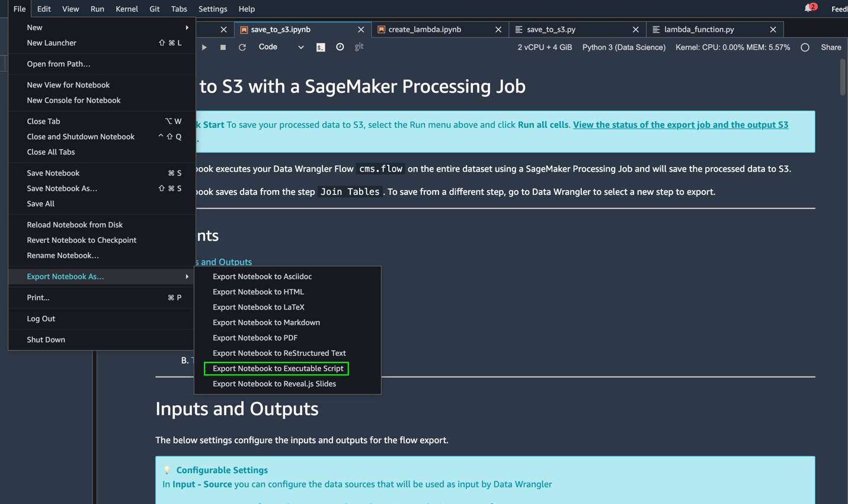This screenshot has width=848, height=504.
Task: Click the kernel status circle indicator
Action: coord(805,47)
